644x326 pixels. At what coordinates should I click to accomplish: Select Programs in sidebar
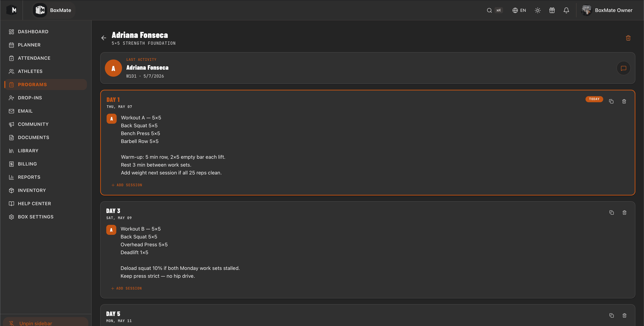(x=45, y=85)
